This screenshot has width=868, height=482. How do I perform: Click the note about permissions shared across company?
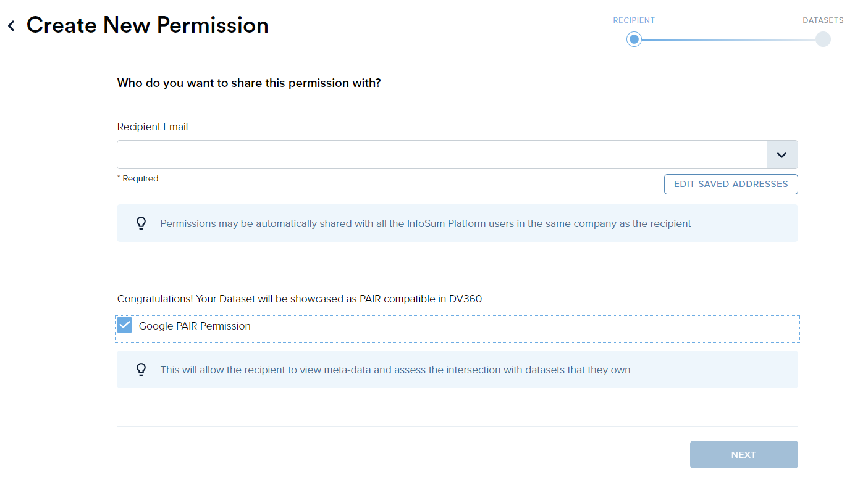tap(426, 223)
